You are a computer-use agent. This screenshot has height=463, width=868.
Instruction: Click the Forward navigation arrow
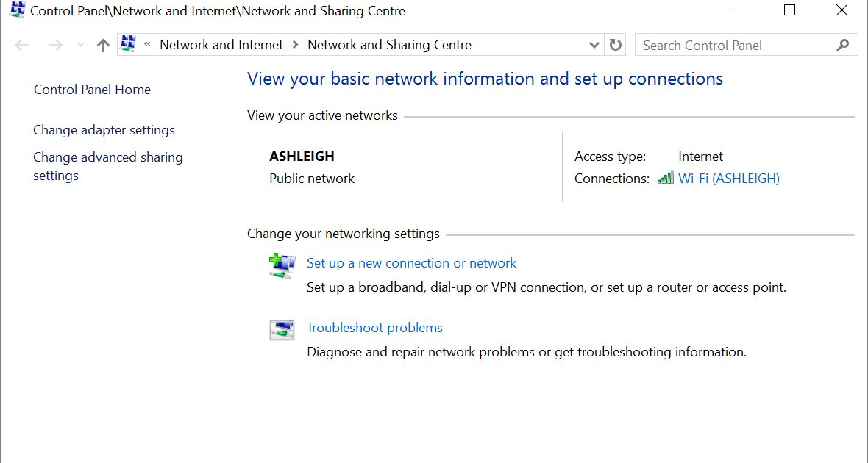pos(54,46)
